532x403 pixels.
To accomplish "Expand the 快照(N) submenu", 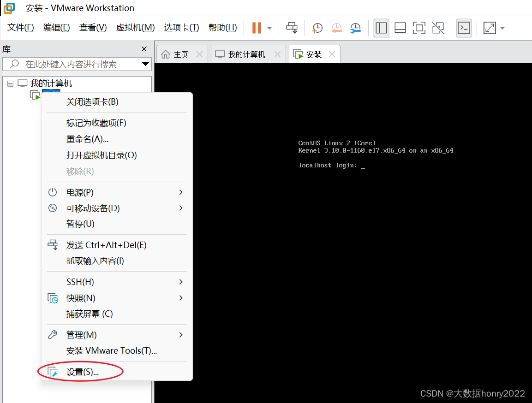I will click(117, 298).
